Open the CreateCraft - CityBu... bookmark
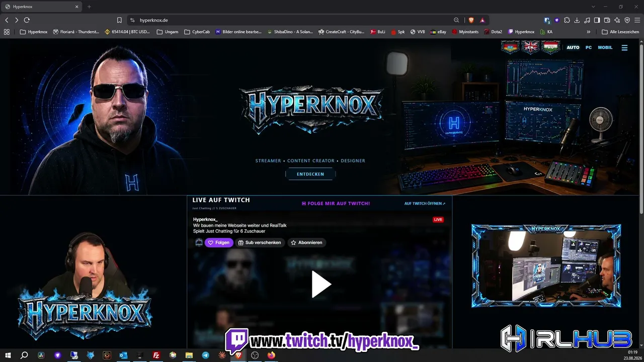 pos(342,32)
